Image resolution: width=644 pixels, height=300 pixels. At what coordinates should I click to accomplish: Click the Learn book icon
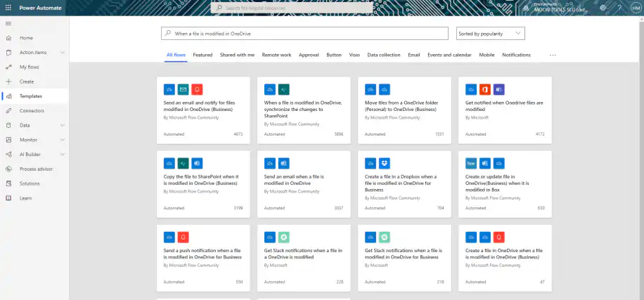[x=8, y=198]
